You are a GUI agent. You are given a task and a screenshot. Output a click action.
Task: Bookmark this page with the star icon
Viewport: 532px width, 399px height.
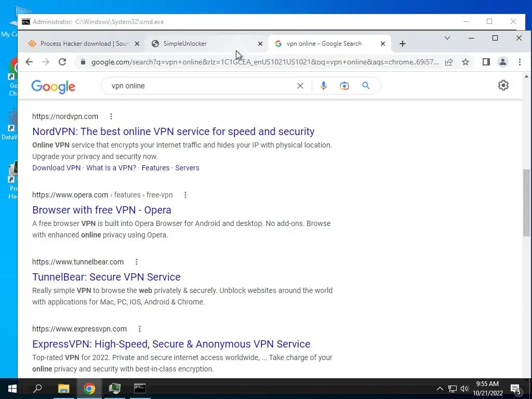point(465,62)
